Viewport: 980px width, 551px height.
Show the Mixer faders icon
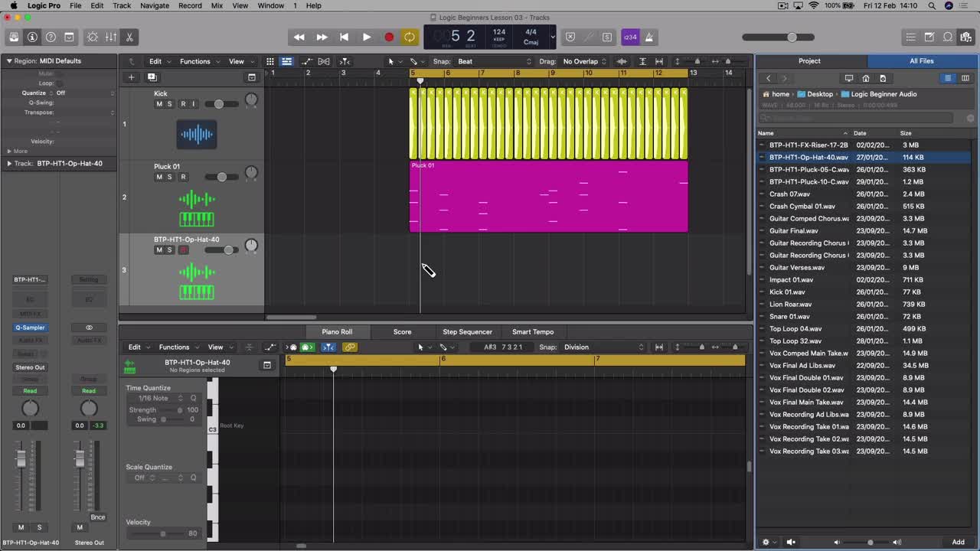[111, 37]
